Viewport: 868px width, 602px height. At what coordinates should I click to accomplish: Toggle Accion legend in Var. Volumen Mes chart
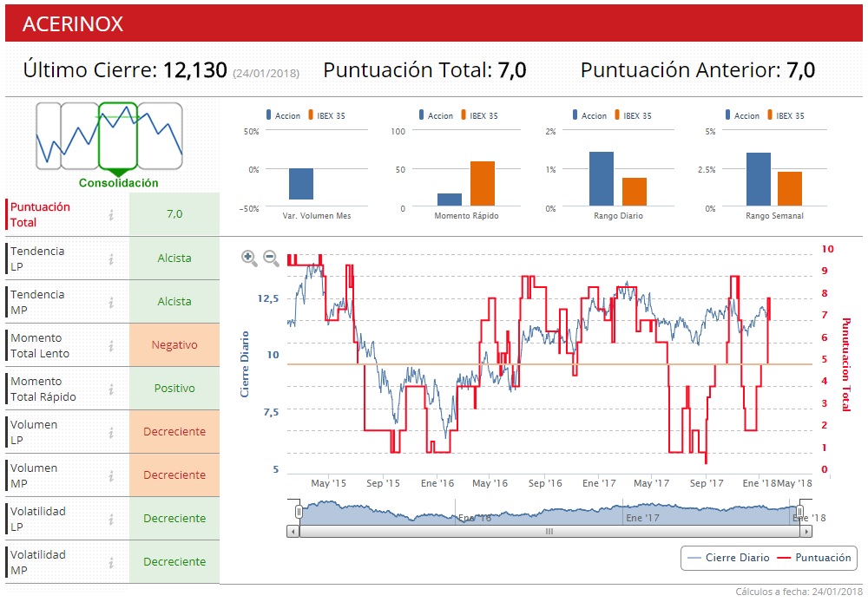283,115
